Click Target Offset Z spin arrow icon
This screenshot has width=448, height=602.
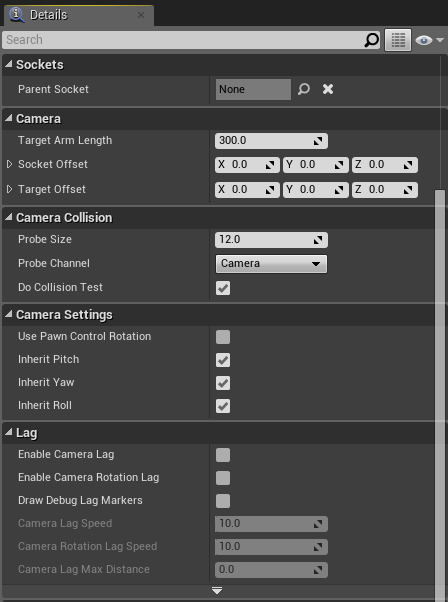408,190
